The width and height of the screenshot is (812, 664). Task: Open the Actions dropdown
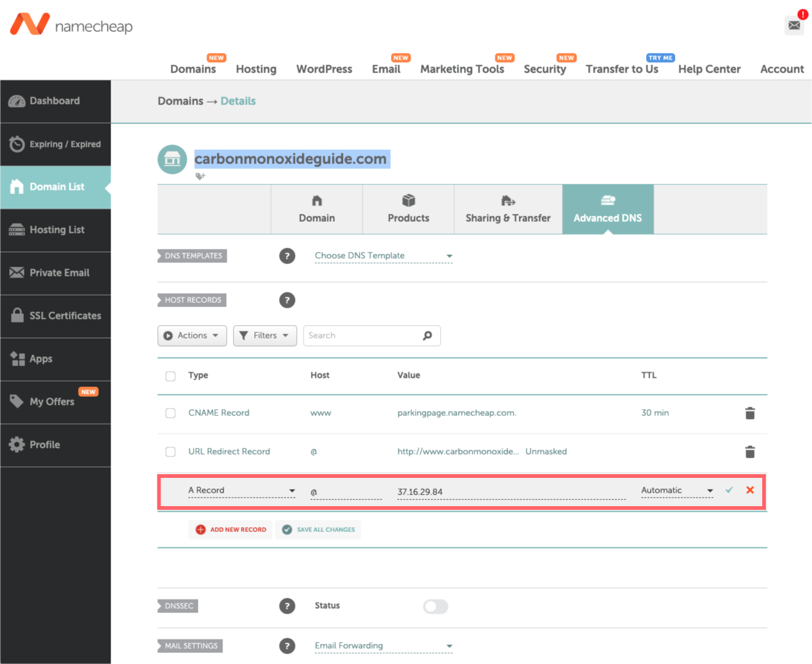coord(192,335)
